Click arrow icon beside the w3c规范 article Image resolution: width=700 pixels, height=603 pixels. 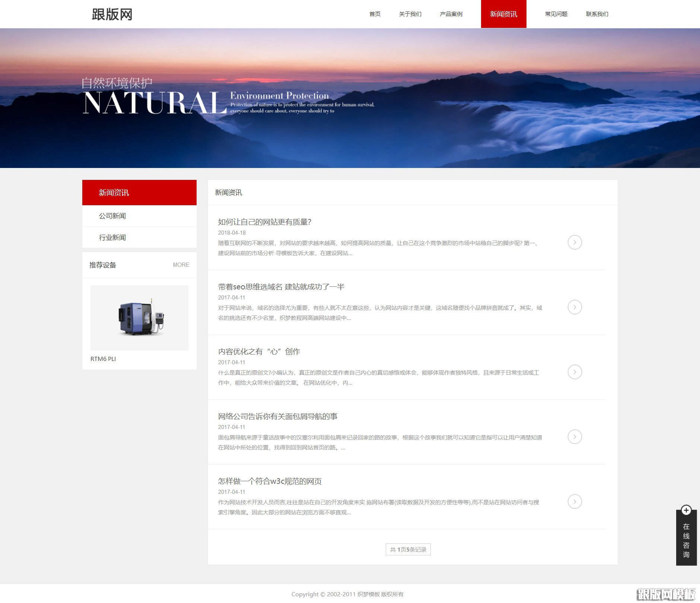(x=575, y=502)
